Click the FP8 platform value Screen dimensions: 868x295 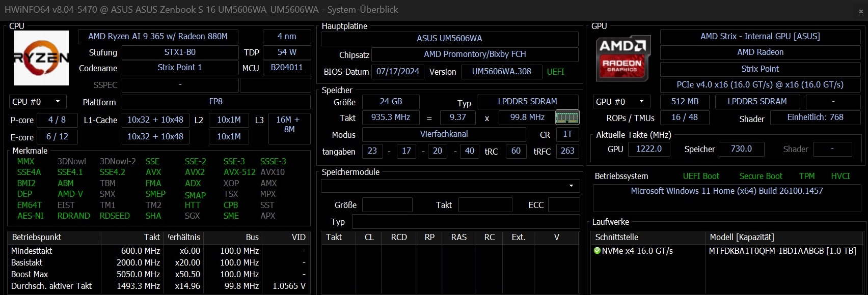[x=216, y=102]
